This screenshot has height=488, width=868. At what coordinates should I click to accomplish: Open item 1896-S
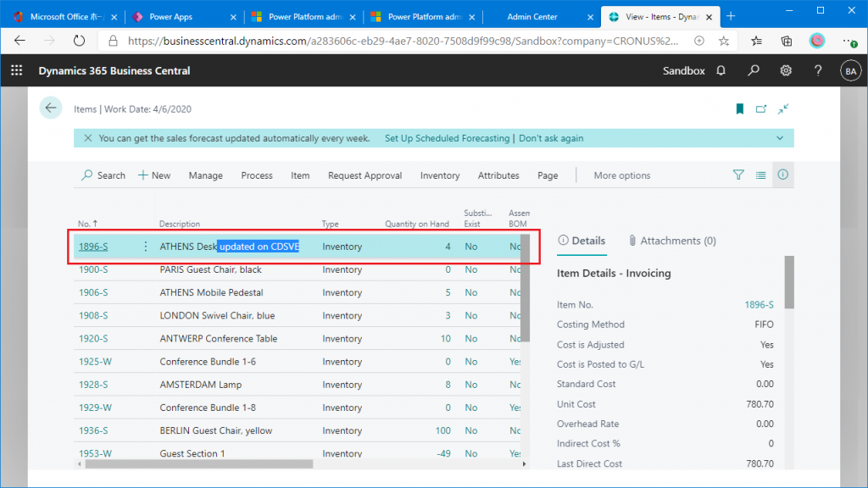[x=93, y=247]
